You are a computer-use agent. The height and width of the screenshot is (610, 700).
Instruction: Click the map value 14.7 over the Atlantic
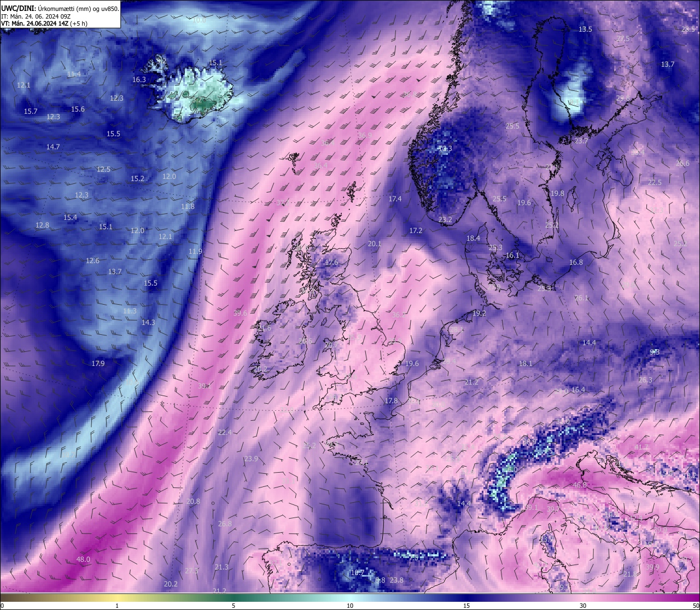tap(53, 147)
